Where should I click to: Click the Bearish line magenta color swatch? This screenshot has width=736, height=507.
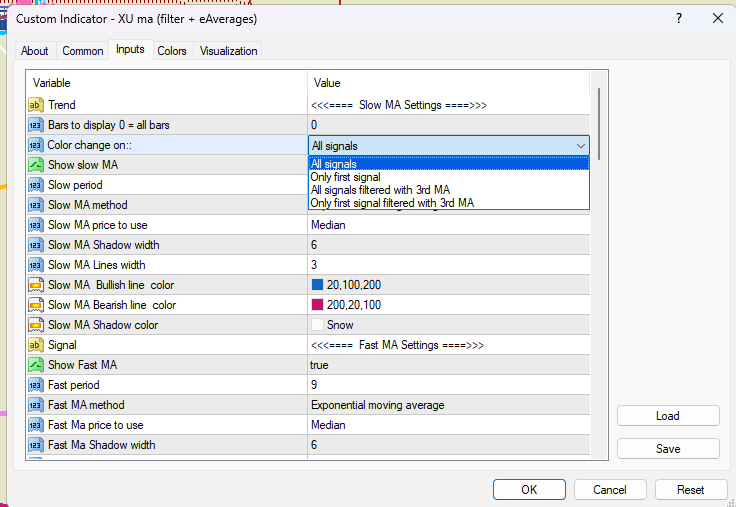click(318, 305)
